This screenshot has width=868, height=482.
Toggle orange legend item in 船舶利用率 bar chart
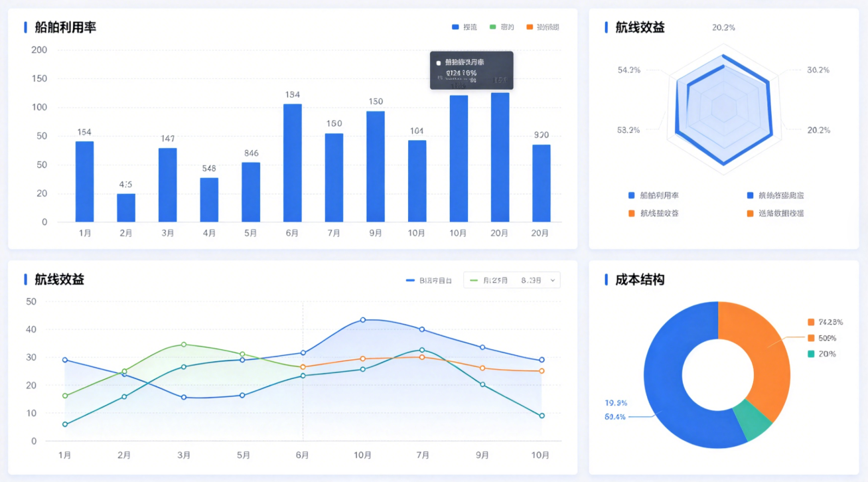[542, 27]
